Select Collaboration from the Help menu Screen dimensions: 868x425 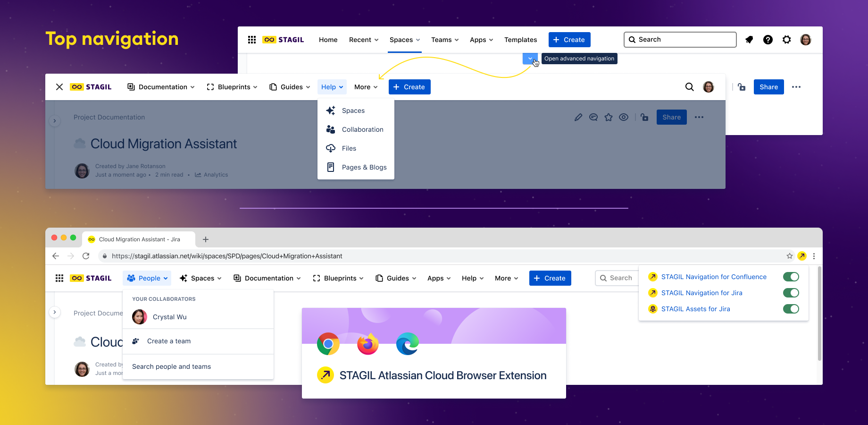(362, 129)
